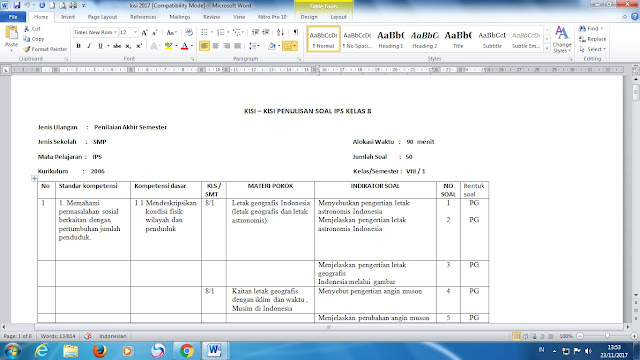Apply the text highlight color
Viewport: 640px width, 360px height.
(168, 46)
